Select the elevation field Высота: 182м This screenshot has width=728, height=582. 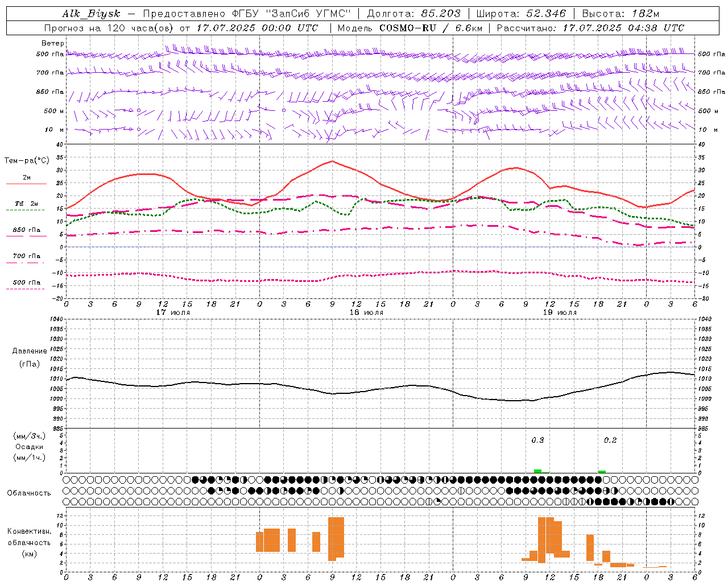point(621,14)
